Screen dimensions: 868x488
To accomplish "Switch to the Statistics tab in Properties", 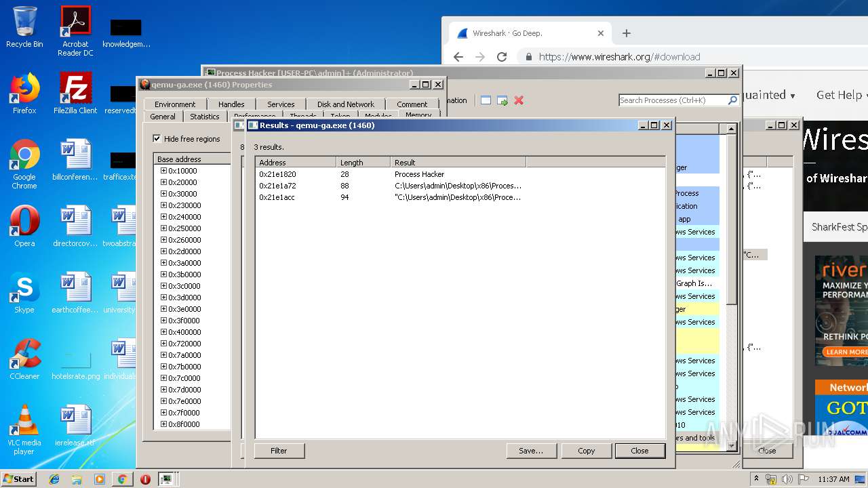I will click(x=205, y=117).
